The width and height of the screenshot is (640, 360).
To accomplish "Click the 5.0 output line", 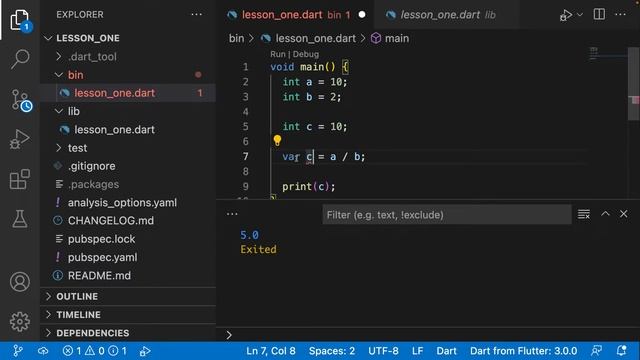I will tap(249, 235).
